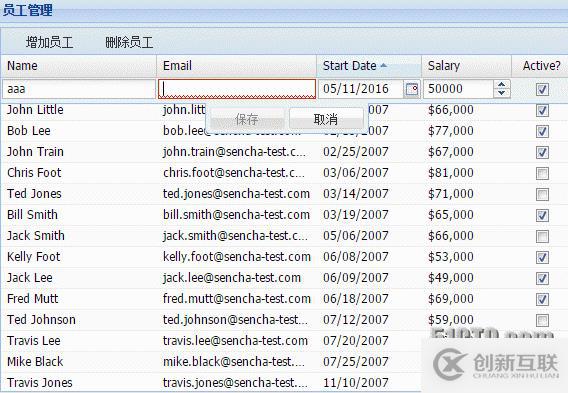Click the 保存 button

click(247, 119)
